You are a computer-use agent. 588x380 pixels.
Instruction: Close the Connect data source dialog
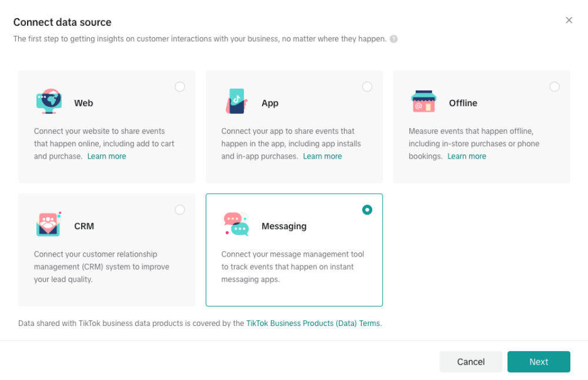(569, 20)
